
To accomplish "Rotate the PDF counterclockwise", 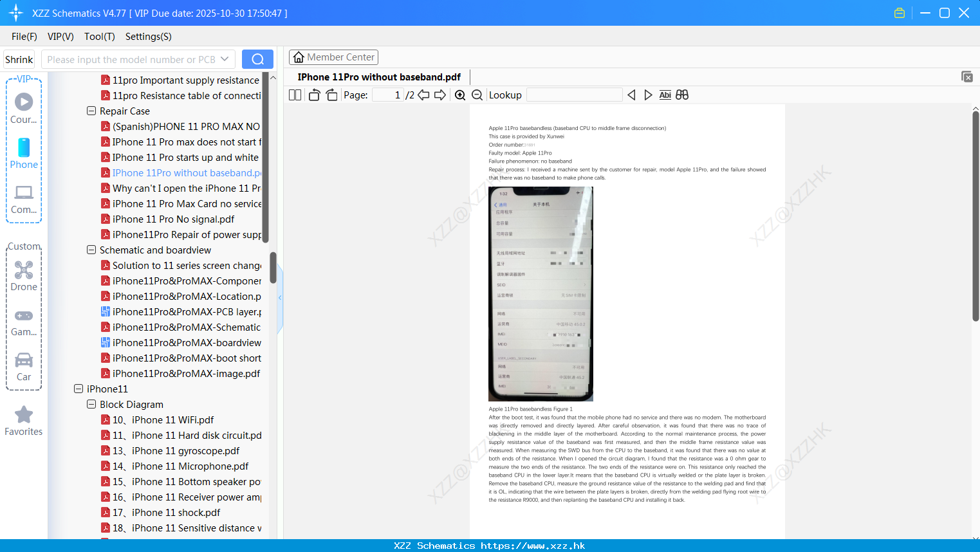I will click(314, 95).
